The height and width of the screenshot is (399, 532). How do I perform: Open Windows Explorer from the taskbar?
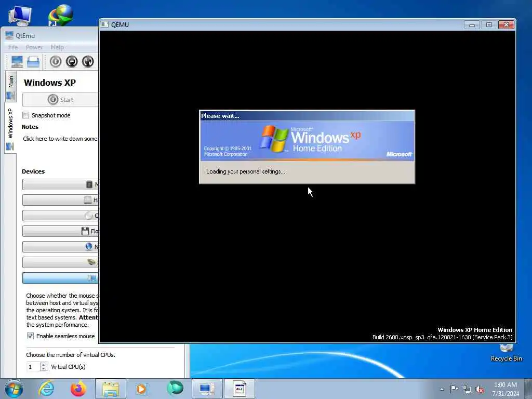point(111,389)
